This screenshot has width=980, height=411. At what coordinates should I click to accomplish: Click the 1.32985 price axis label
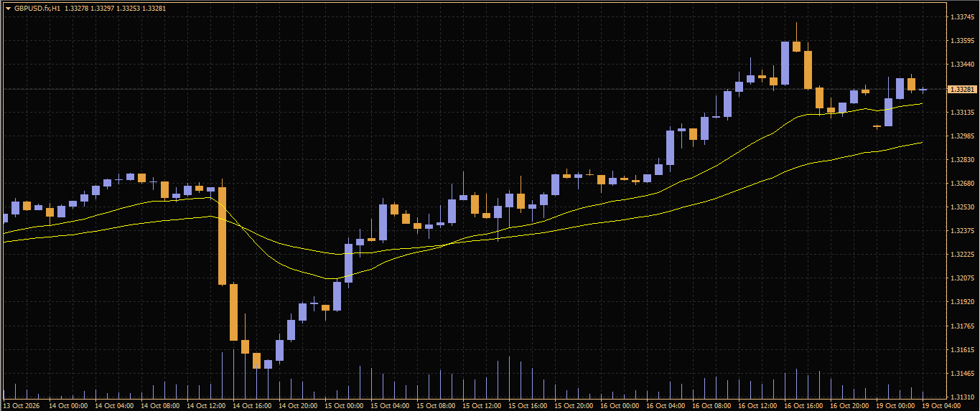tap(961, 136)
